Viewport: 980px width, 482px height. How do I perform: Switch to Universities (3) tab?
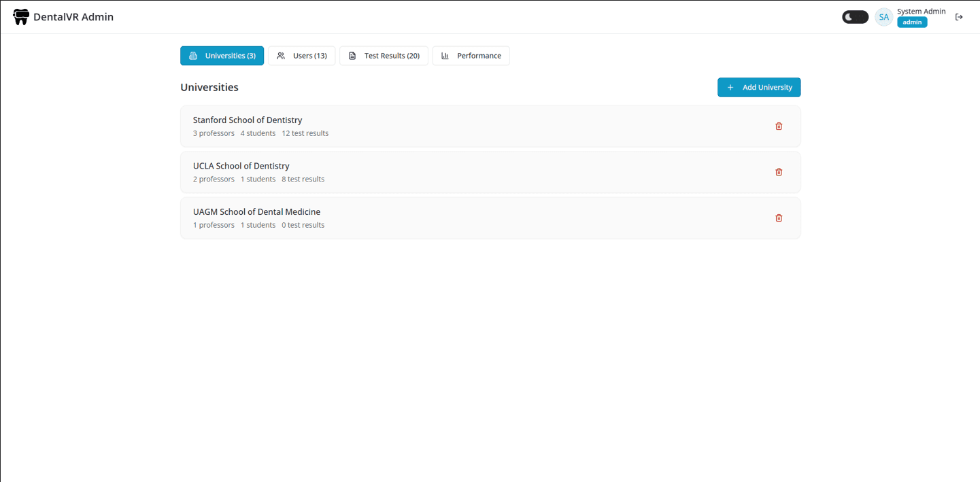[222, 56]
